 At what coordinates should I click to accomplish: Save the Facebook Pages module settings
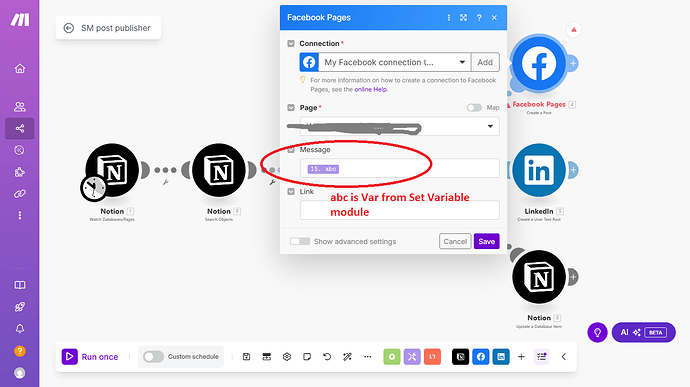[x=487, y=241]
